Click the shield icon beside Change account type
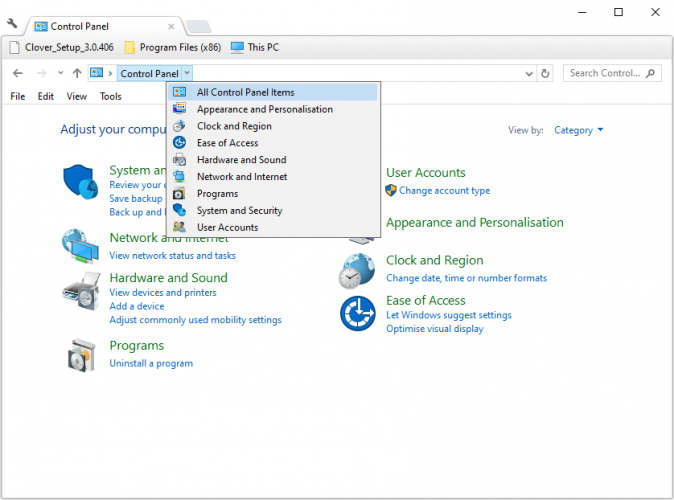The width and height of the screenshot is (674, 500). click(391, 190)
